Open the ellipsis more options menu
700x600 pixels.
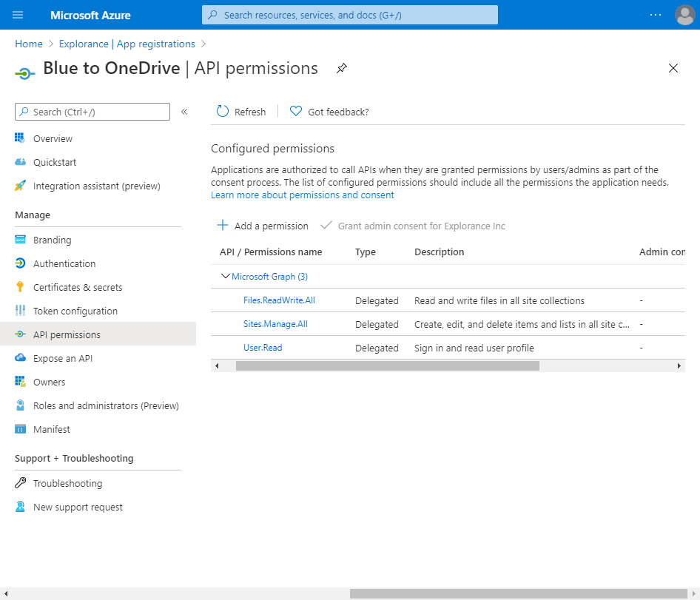tap(656, 15)
